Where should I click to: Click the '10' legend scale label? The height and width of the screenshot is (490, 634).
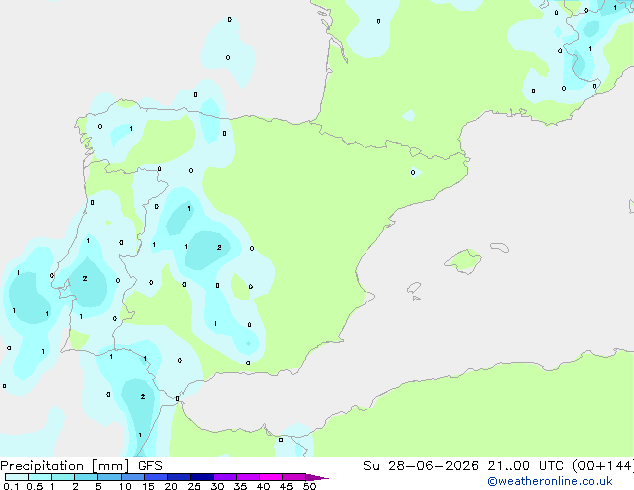pos(125,486)
